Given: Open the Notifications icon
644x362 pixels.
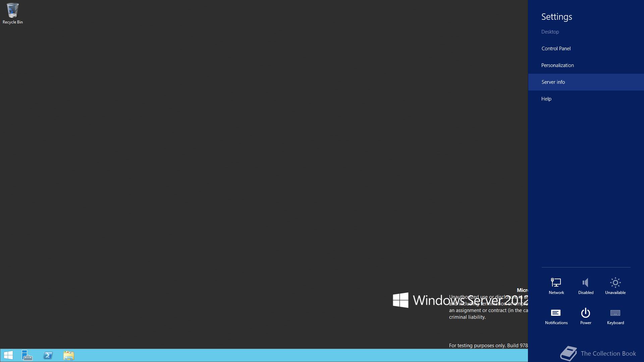Looking at the screenshot, I should (x=556, y=316).
